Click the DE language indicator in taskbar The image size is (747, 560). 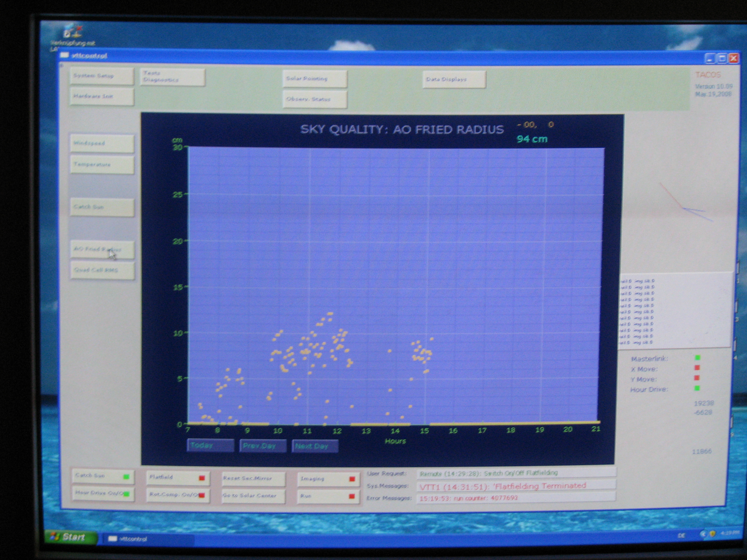pyautogui.click(x=682, y=535)
